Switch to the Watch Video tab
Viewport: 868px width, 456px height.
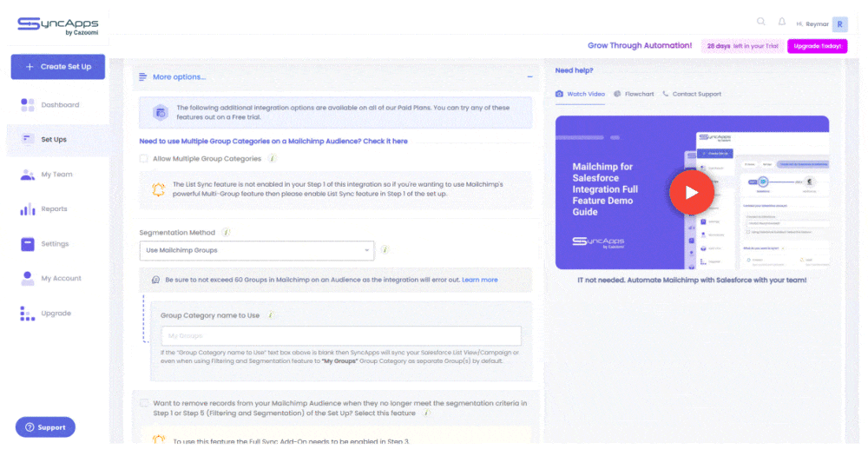pos(580,94)
